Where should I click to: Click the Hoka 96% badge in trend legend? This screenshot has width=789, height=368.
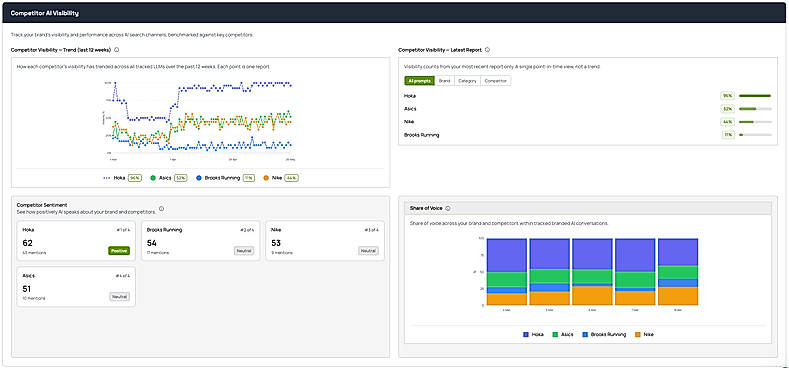point(134,178)
